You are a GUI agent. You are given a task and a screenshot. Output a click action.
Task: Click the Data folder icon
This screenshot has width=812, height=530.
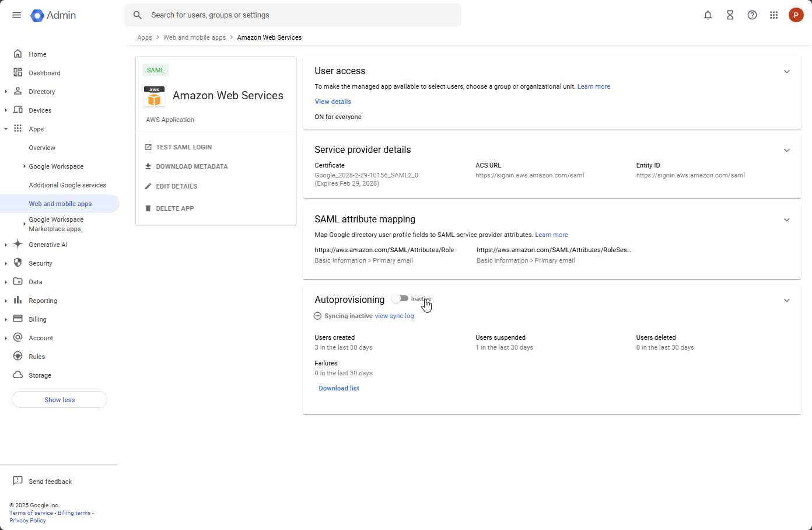[17, 281]
